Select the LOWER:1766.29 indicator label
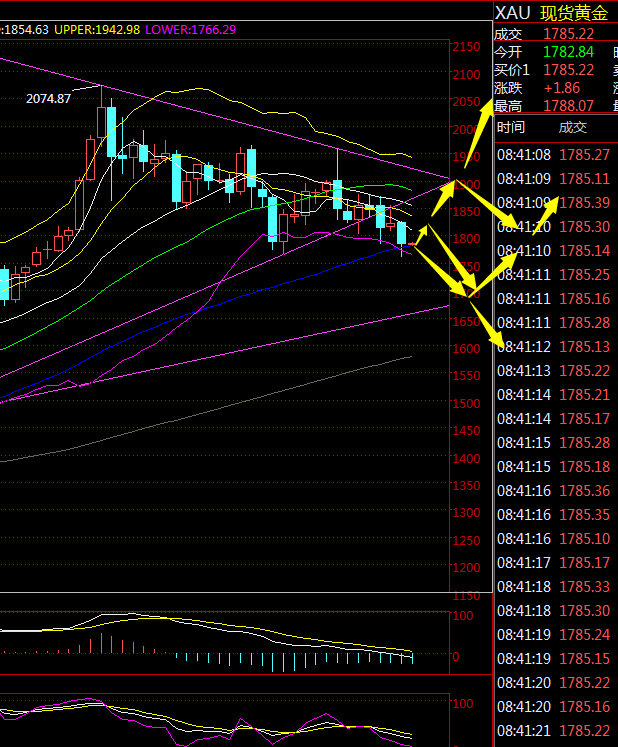 tap(190, 30)
